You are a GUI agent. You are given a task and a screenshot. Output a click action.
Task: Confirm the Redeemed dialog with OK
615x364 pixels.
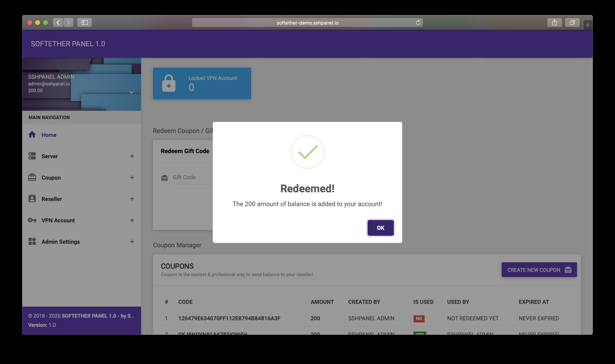click(x=380, y=228)
